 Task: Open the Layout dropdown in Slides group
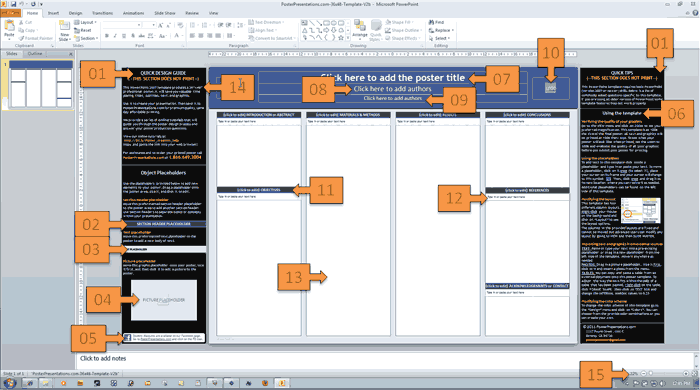coord(85,22)
